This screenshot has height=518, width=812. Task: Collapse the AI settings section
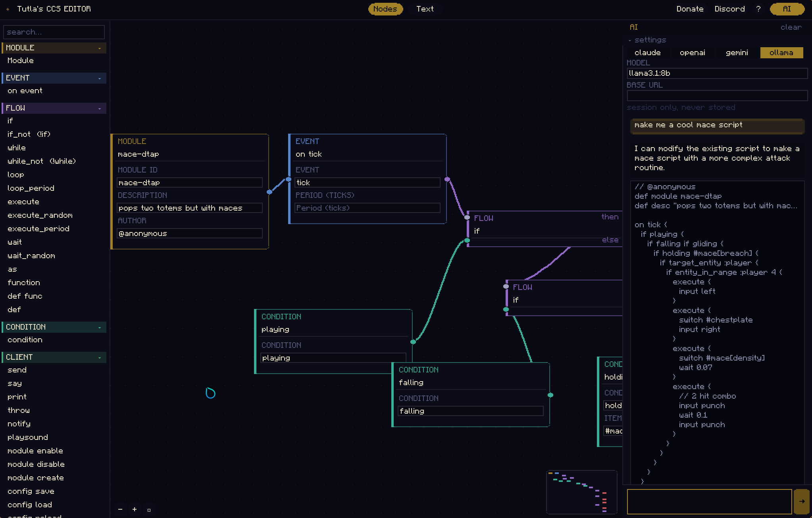point(647,40)
